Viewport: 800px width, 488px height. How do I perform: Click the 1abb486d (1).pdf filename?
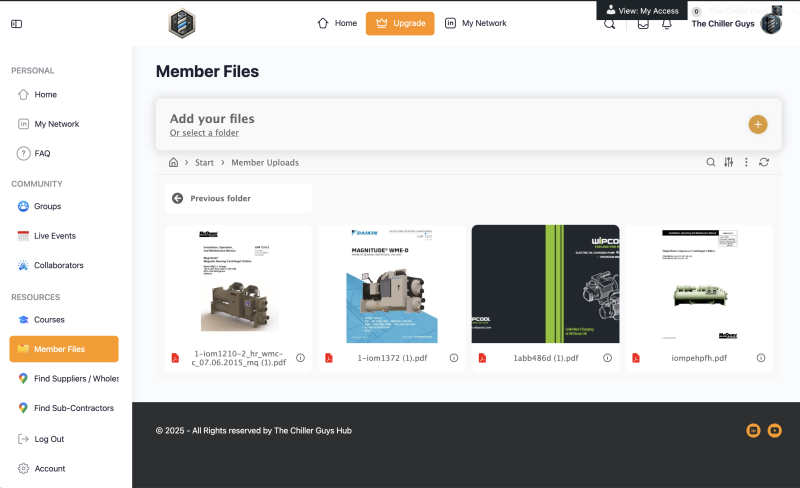coord(546,358)
